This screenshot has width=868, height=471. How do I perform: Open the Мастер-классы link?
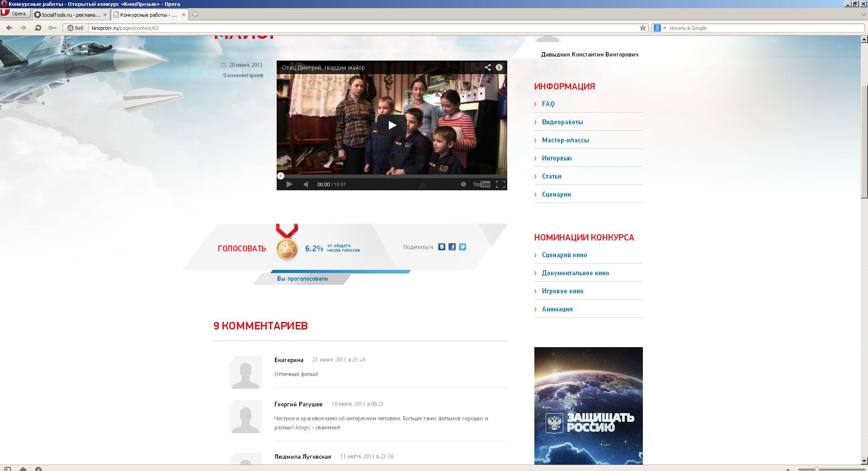coord(565,140)
